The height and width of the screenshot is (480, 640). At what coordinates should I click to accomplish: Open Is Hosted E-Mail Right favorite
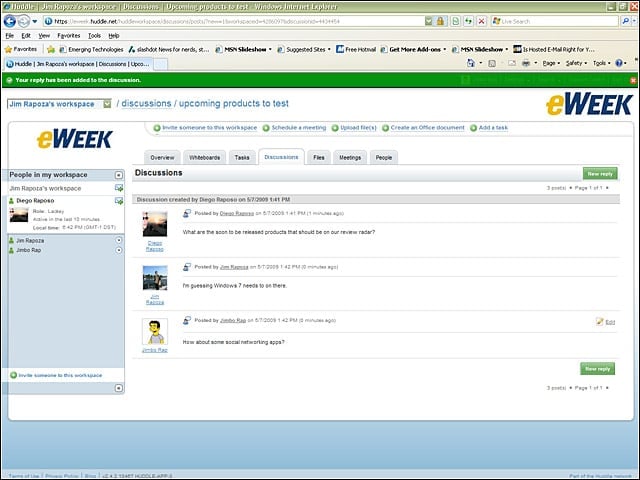554,49
